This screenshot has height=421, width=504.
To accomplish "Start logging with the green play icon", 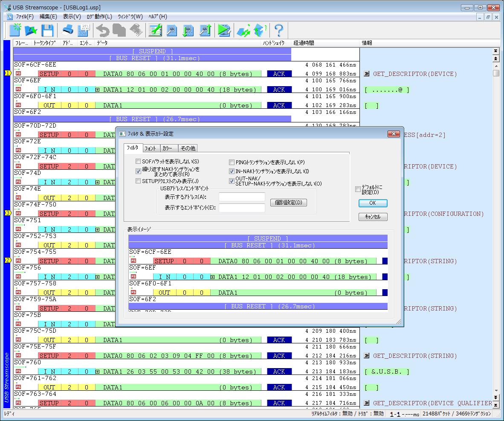I will click(224, 30).
